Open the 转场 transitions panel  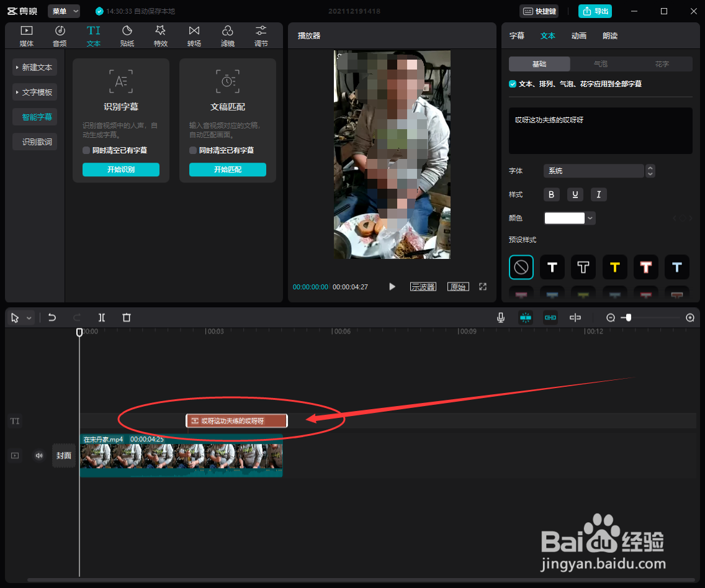[194, 36]
